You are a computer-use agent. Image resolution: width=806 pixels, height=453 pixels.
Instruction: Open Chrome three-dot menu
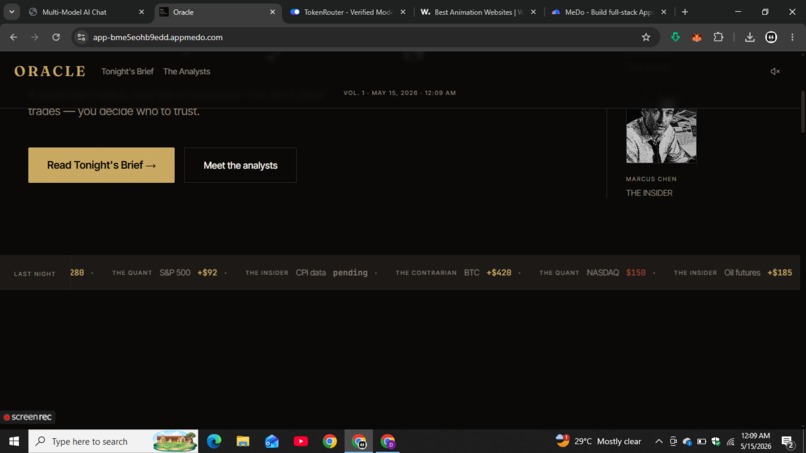pos(792,37)
